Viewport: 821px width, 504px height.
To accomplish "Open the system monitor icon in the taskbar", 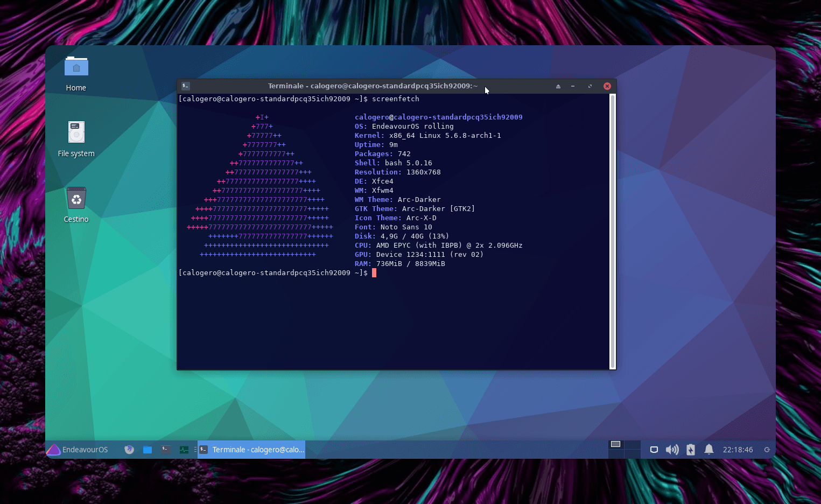I will [x=185, y=450].
